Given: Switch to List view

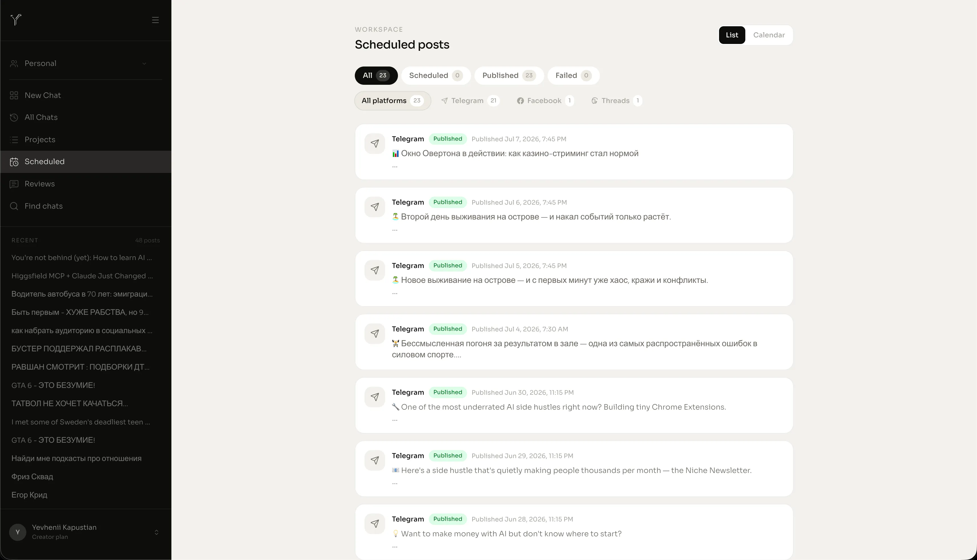Looking at the screenshot, I should tap(732, 35).
